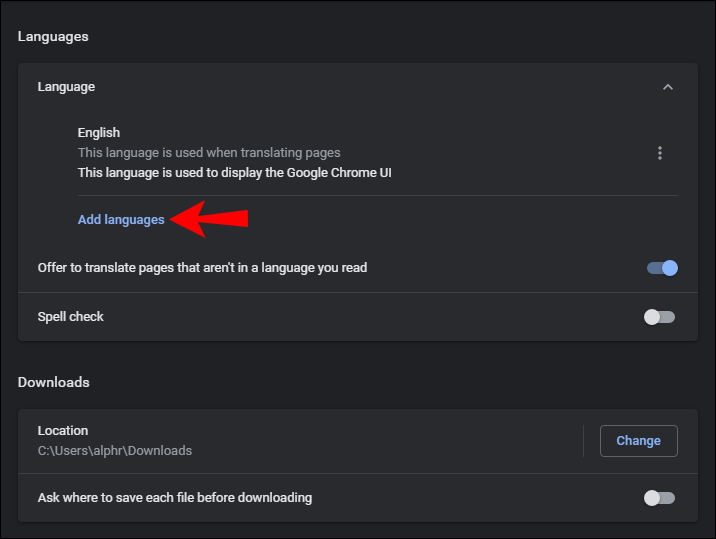Click the Language header label
716x539 pixels.
tap(66, 87)
